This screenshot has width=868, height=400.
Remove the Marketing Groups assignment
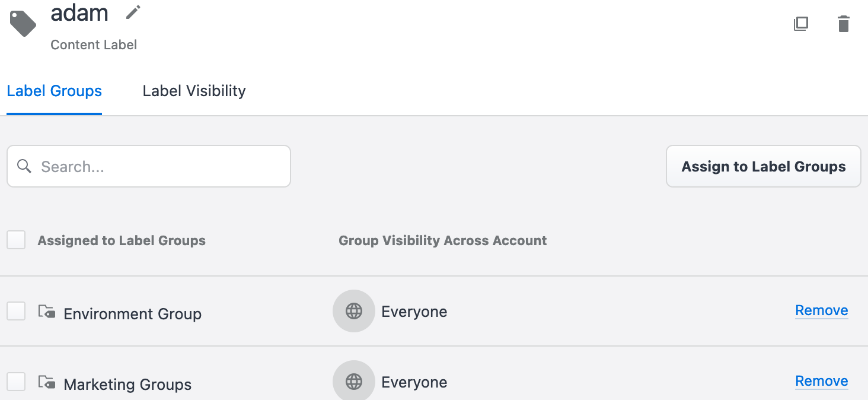tap(821, 381)
